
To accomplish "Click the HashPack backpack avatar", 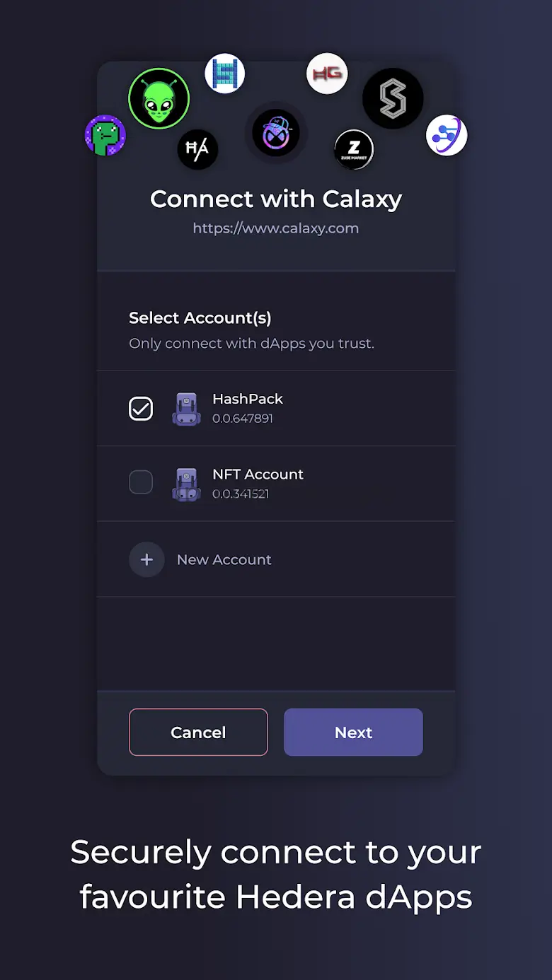I will pos(186,409).
